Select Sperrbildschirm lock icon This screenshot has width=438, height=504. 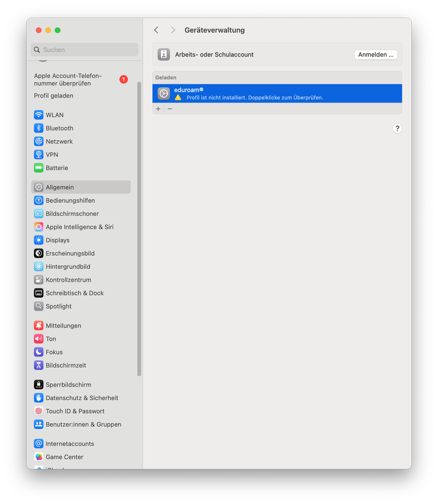point(38,385)
